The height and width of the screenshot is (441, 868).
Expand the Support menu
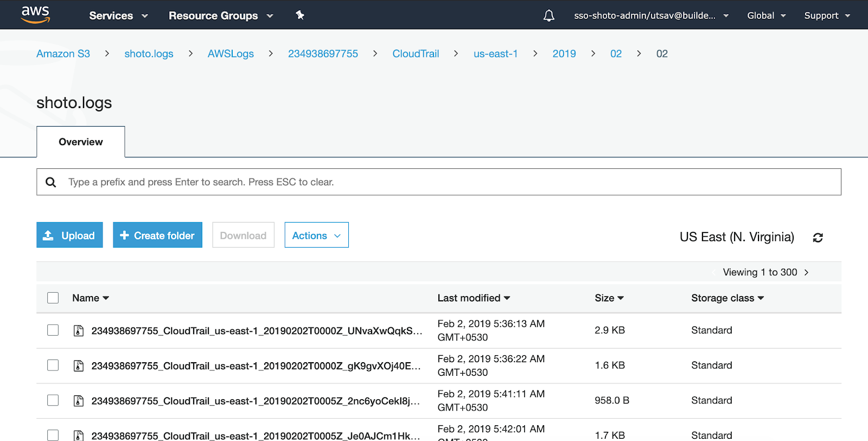827,16
